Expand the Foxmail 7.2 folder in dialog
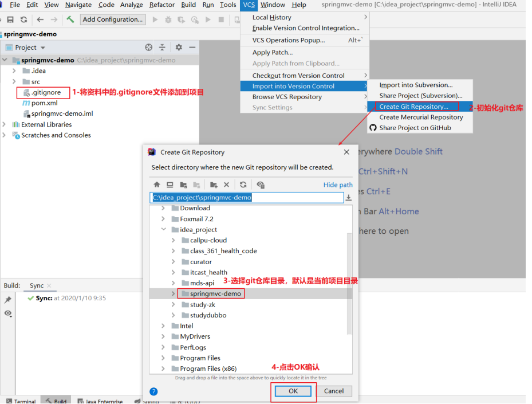Image resolution: width=532 pixels, height=404 pixels. pyautogui.click(x=163, y=219)
